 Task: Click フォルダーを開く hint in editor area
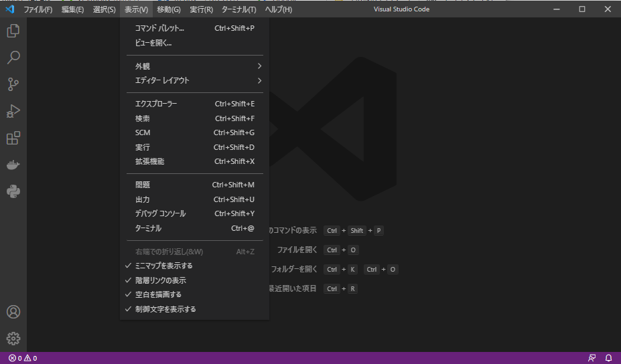tap(294, 270)
